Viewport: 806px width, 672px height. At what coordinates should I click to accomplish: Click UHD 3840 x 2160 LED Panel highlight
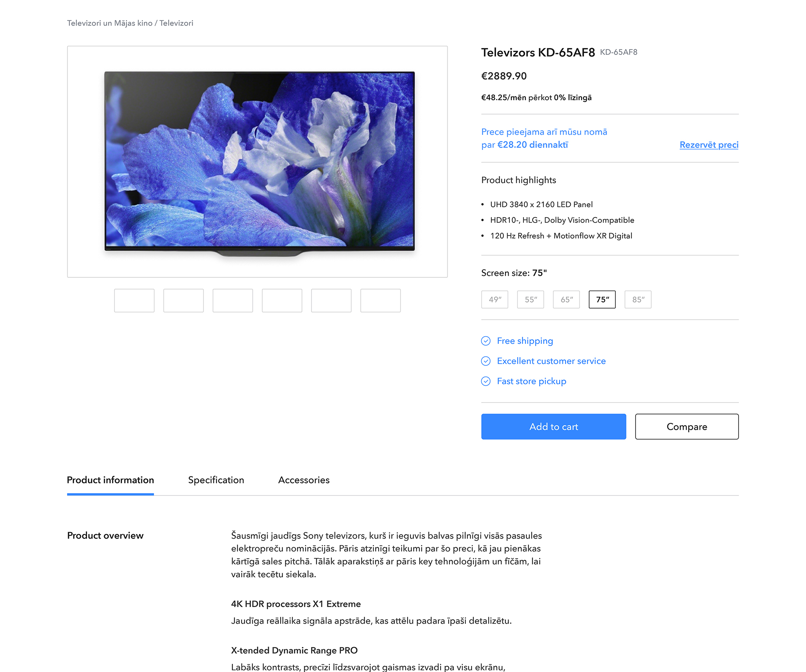pos(541,204)
